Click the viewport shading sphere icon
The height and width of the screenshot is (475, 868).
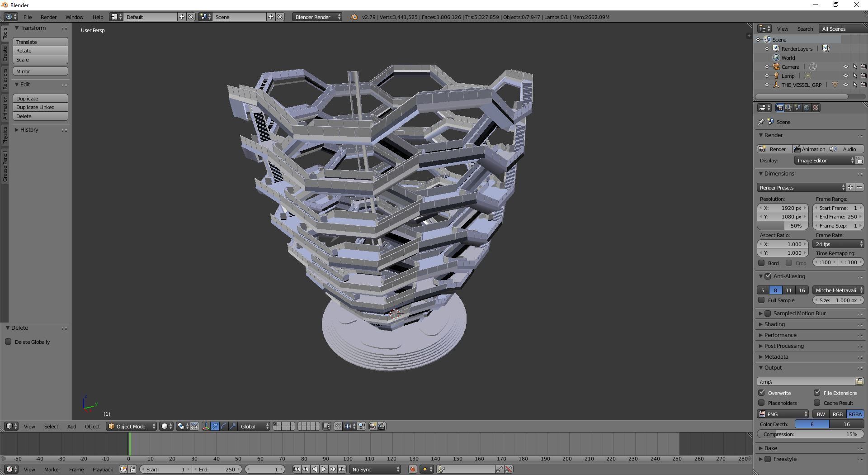tap(167, 426)
